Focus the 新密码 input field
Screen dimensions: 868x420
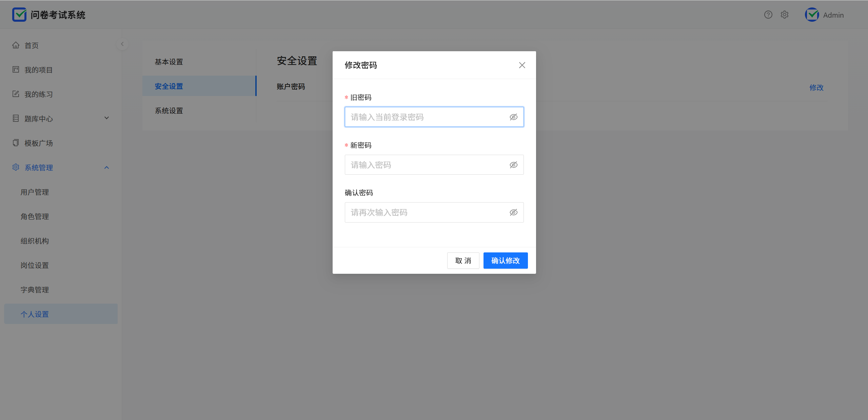point(434,165)
